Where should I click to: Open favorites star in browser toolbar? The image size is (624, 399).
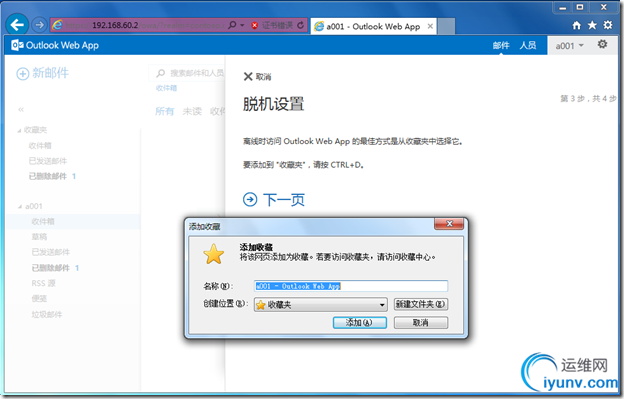tap(592, 25)
